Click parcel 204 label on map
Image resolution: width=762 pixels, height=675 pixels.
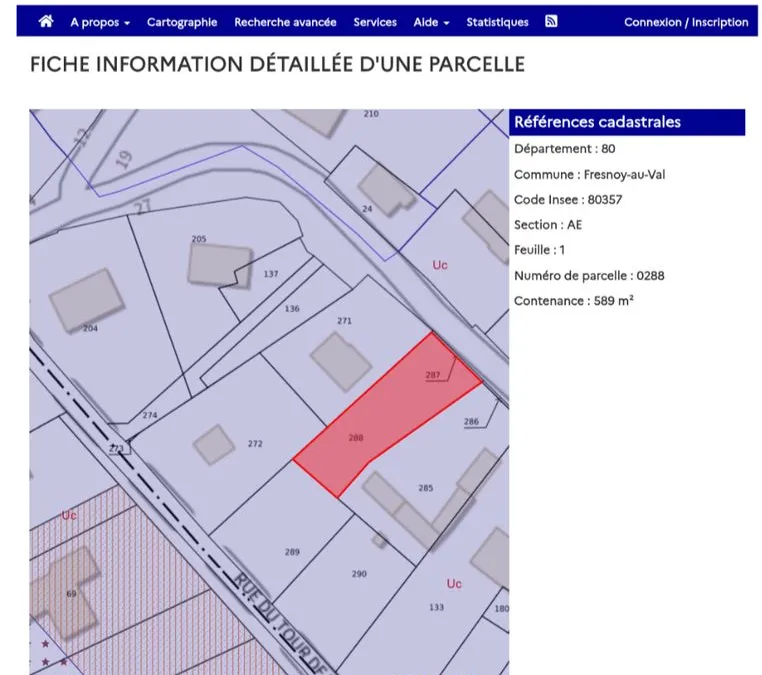[x=90, y=329]
